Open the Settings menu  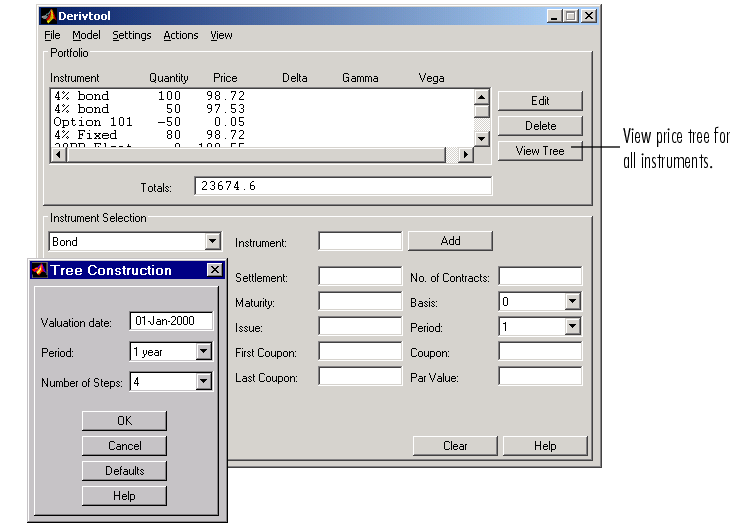coord(132,35)
